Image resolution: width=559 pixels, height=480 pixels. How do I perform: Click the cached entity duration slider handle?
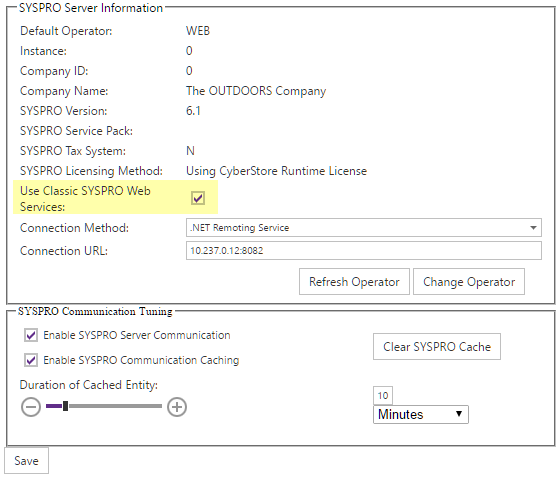(66, 406)
